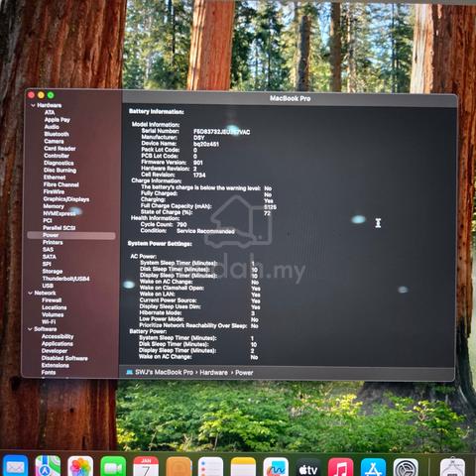Launch Maps from the Dock
The width and height of the screenshot is (476, 476).
48,466
